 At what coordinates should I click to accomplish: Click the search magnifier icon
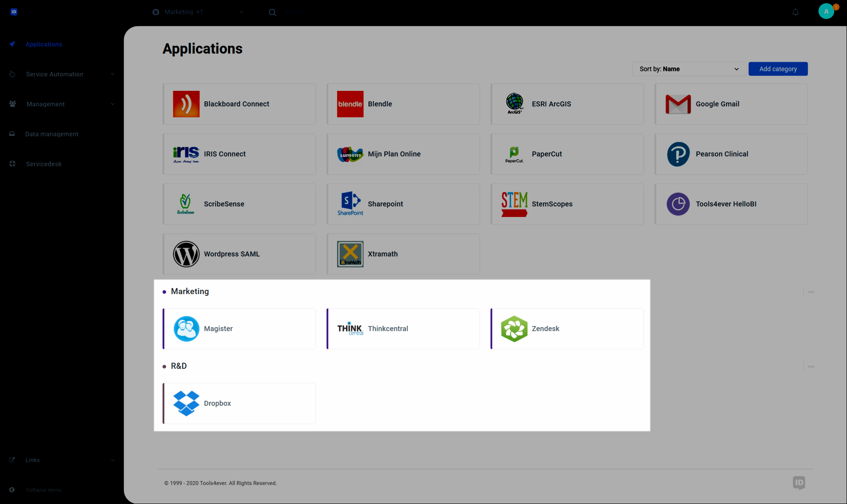point(273,12)
